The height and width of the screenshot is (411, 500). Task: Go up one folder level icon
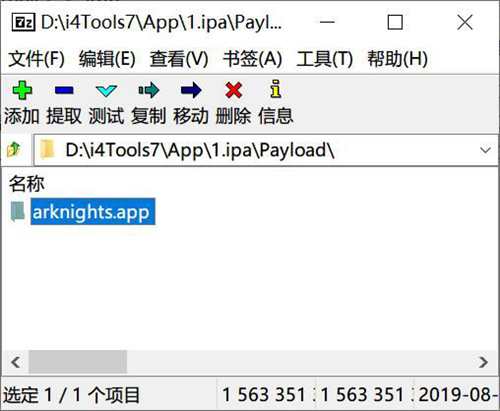coord(14,150)
